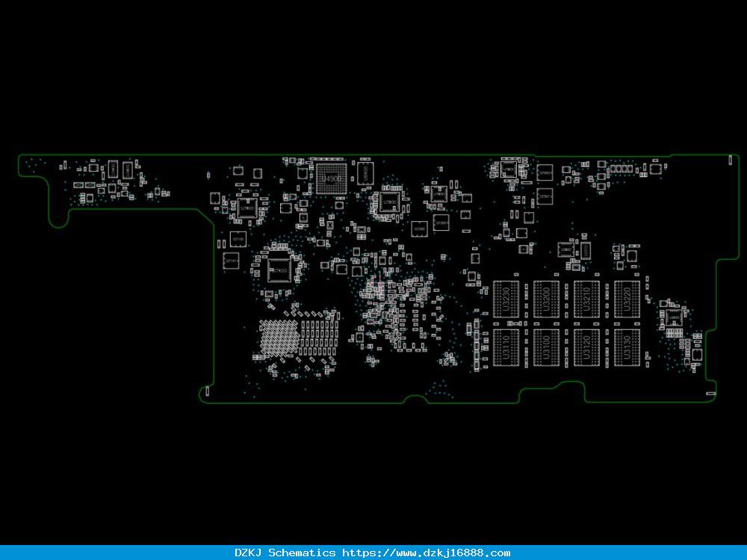Viewport: 747px width, 560px height.
Task: Select the U4900 BGA chip
Action: [x=332, y=178]
